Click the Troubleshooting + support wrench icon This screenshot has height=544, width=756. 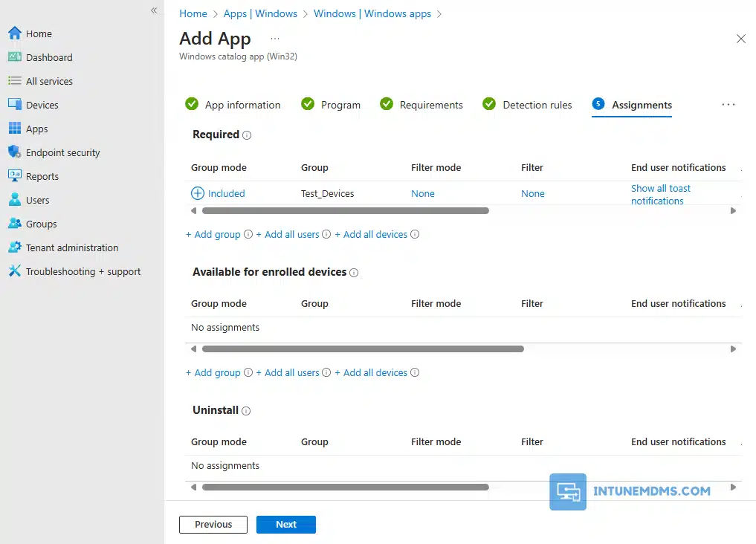coord(15,271)
